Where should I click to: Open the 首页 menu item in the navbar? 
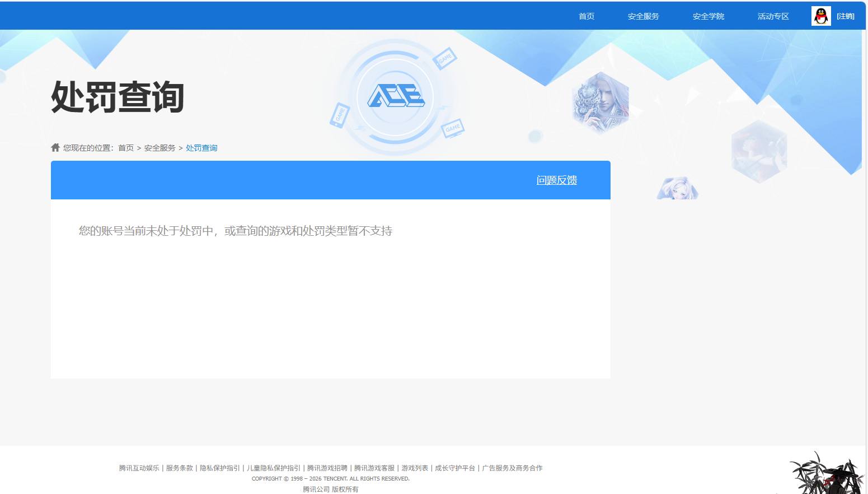coord(586,16)
